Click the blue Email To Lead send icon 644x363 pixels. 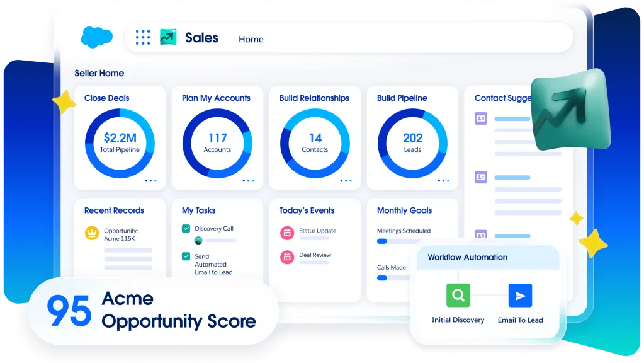(x=520, y=295)
